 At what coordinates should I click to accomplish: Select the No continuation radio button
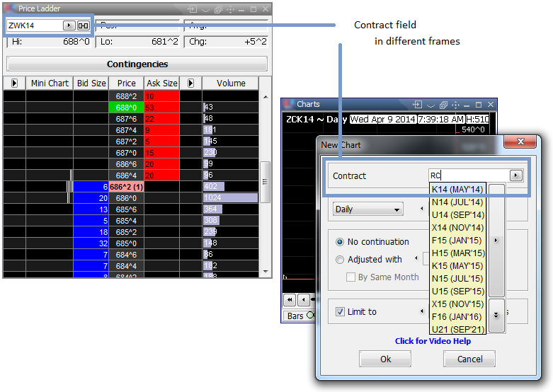pyautogui.click(x=341, y=242)
